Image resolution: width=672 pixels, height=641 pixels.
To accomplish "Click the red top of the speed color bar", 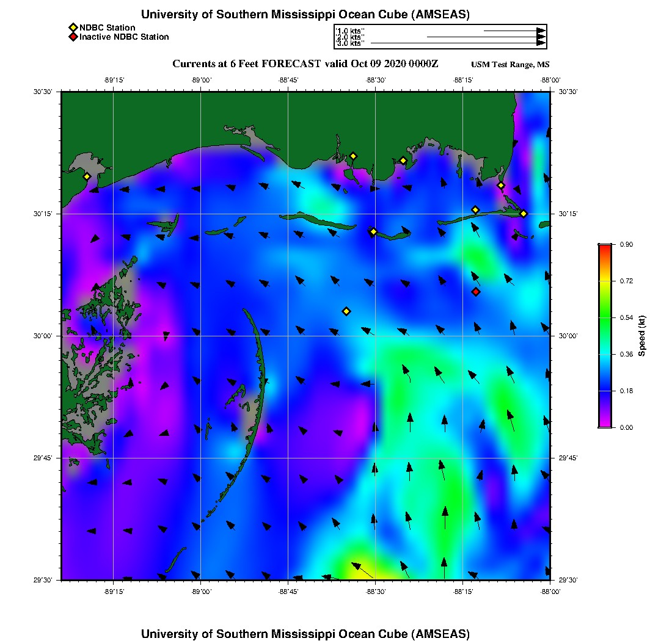I will click(604, 247).
